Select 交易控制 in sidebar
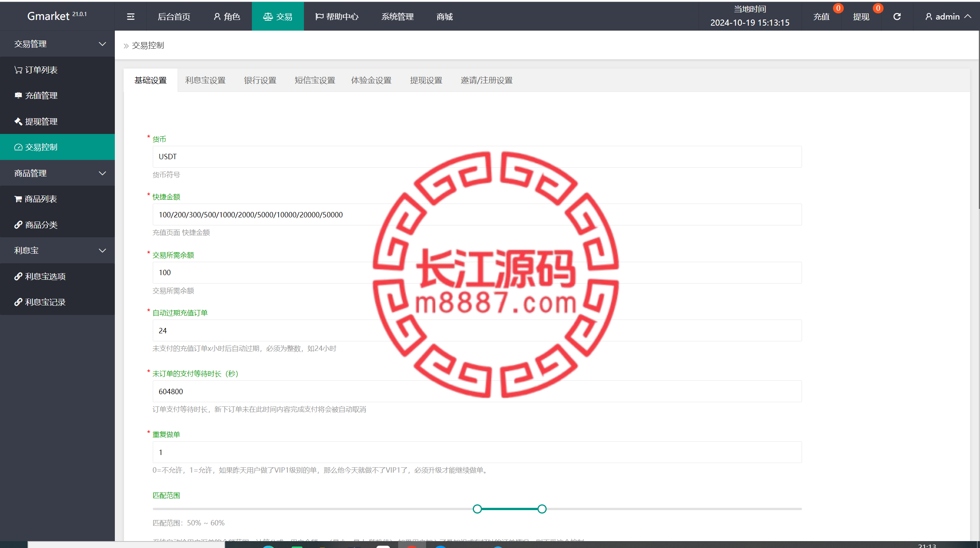Screen dimensions: 980x548 (x=57, y=147)
